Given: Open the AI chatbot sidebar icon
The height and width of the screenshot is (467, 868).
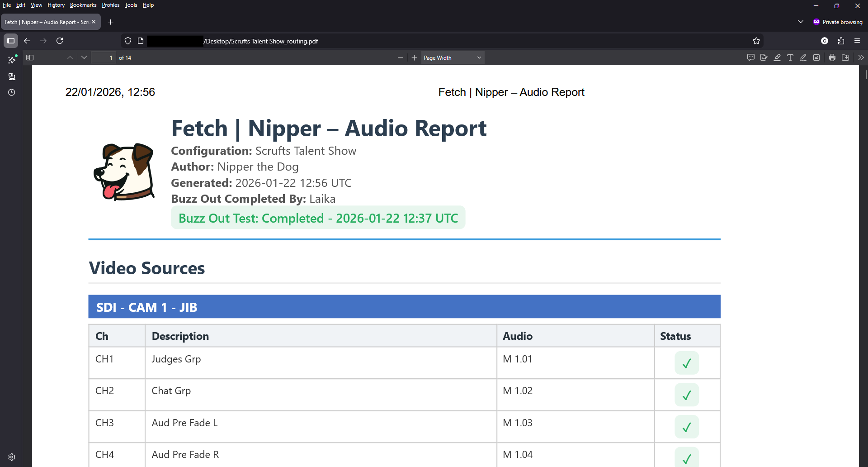Looking at the screenshot, I should pos(11,59).
